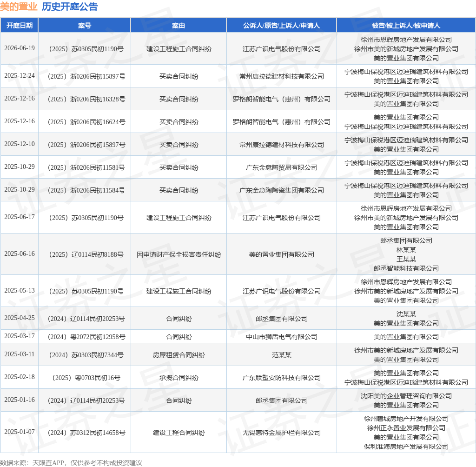476x467 pixels.
Task: Click the 建设工程合同纠纷 cause cell
Action: click(178, 433)
